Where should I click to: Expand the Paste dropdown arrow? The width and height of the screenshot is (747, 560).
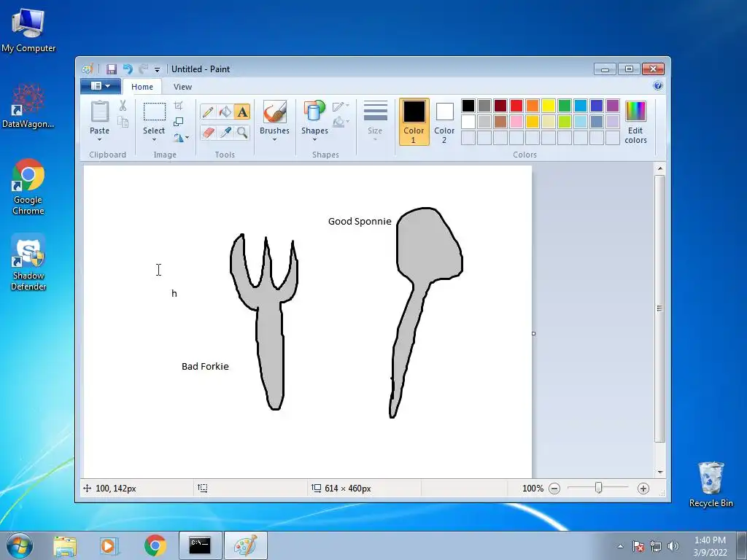(x=99, y=139)
